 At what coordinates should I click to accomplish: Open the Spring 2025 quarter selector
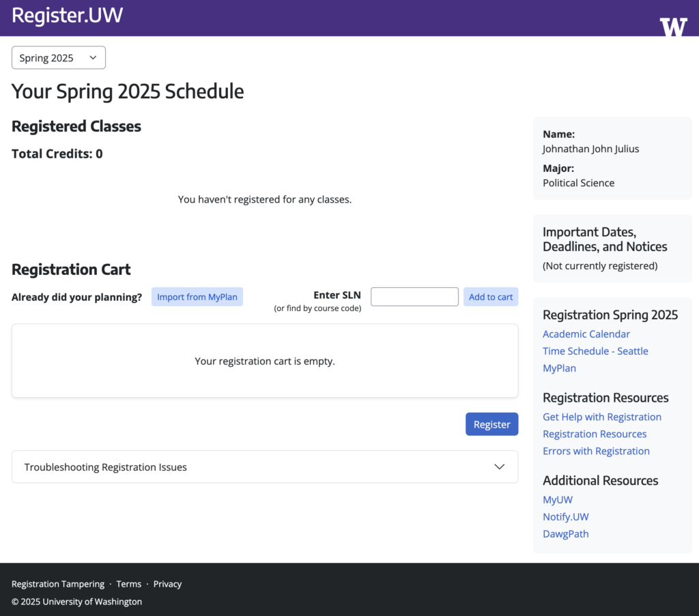(58, 57)
